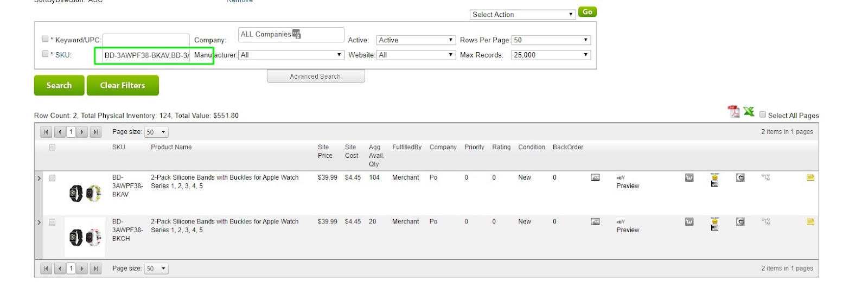868x287 pixels.
Task: Click eBay logo in BD-3AWPF38-BKAV row
Action: 621,177
